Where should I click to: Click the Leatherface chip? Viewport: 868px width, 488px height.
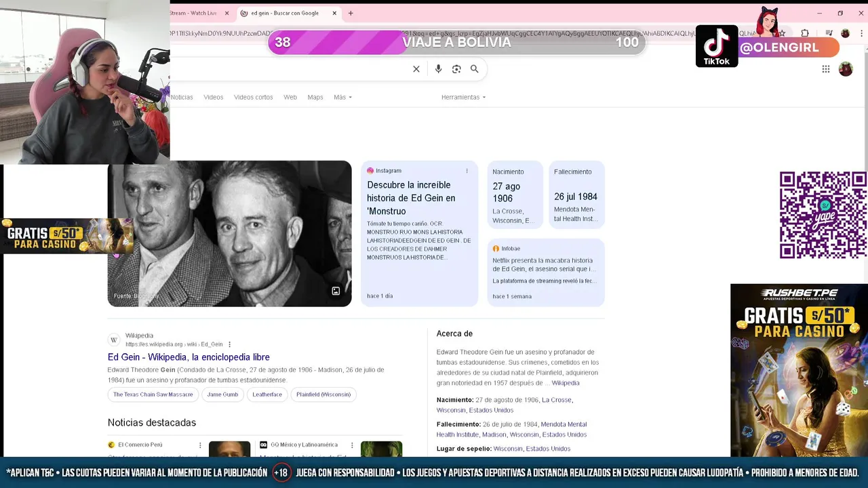point(267,394)
